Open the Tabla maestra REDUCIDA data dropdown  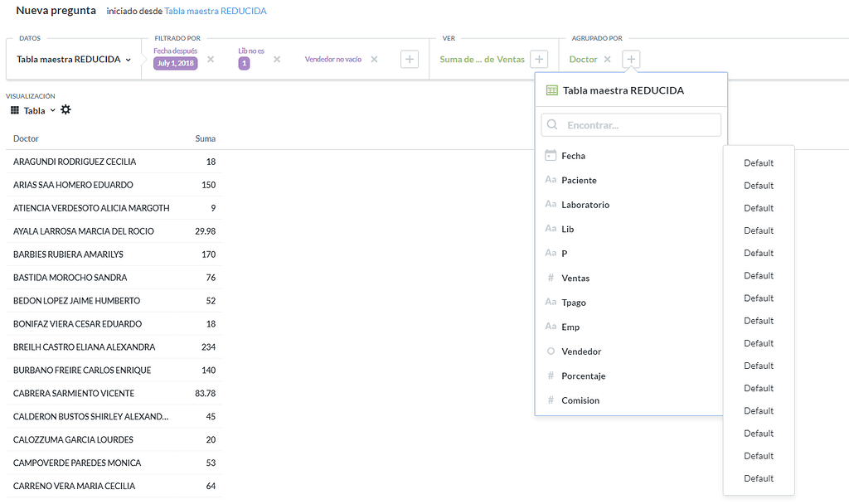click(74, 60)
